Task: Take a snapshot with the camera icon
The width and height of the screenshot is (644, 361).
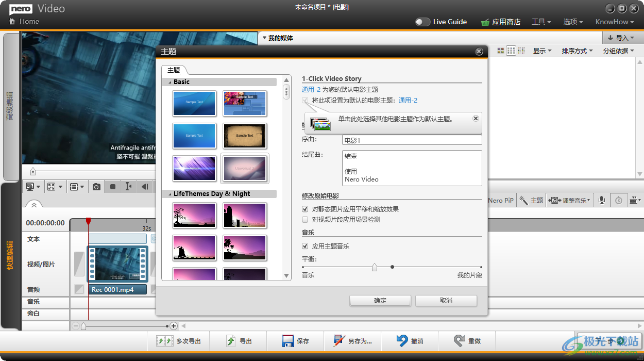Action: (96, 187)
